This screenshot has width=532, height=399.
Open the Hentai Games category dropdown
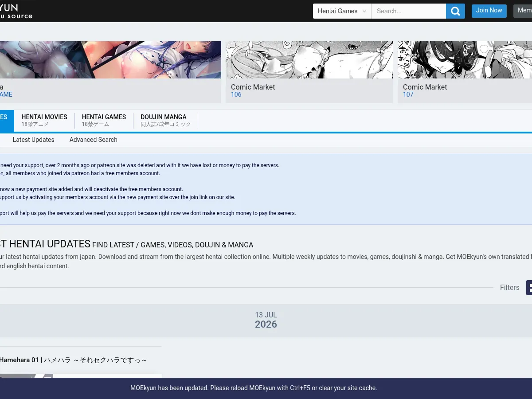click(x=342, y=11)
